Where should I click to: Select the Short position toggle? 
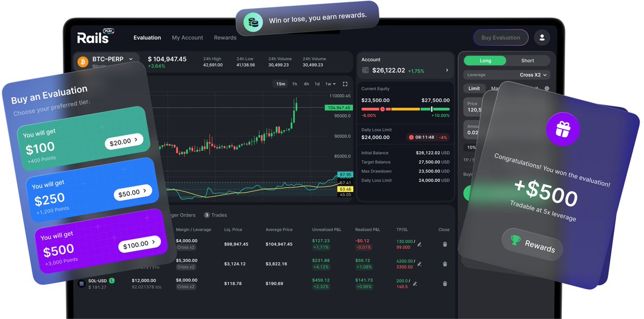click(x=528, y=61)
